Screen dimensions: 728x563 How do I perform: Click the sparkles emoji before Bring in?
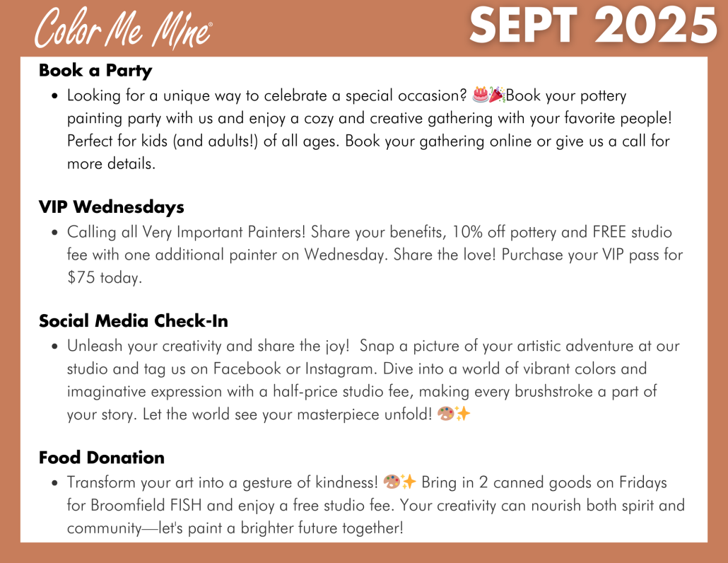[408, 482]
